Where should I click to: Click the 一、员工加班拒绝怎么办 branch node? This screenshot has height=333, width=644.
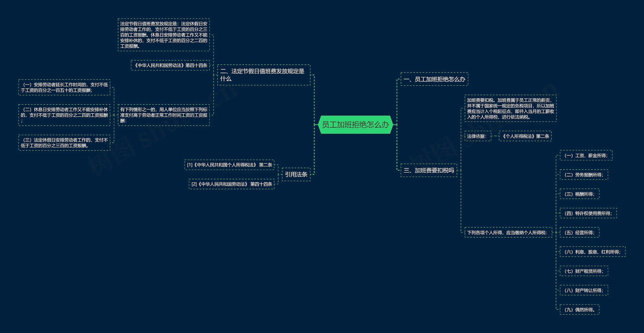coord(434,79)
